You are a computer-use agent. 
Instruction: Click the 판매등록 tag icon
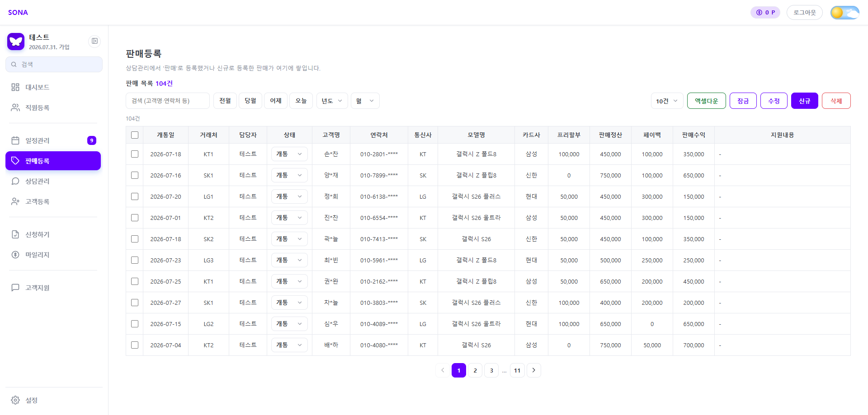point(15,161)
